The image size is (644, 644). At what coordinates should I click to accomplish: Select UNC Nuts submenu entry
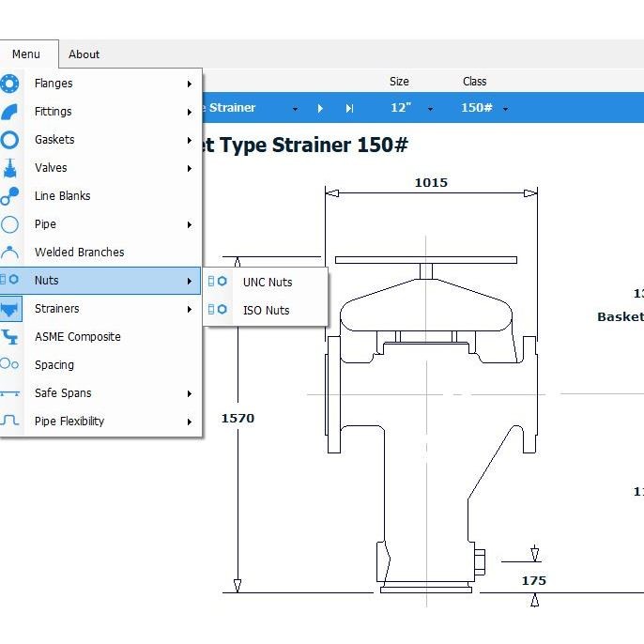(x=266, y=283)
